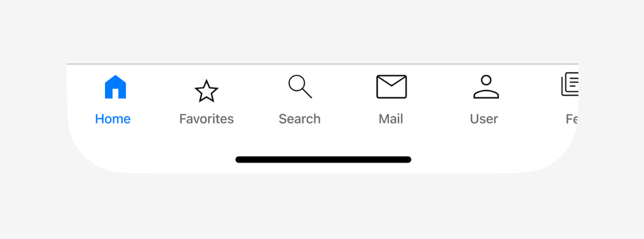Click the Mail text label
Image resolution: width=644 pixels, height=239 pixels.
[x=391, y=119]
